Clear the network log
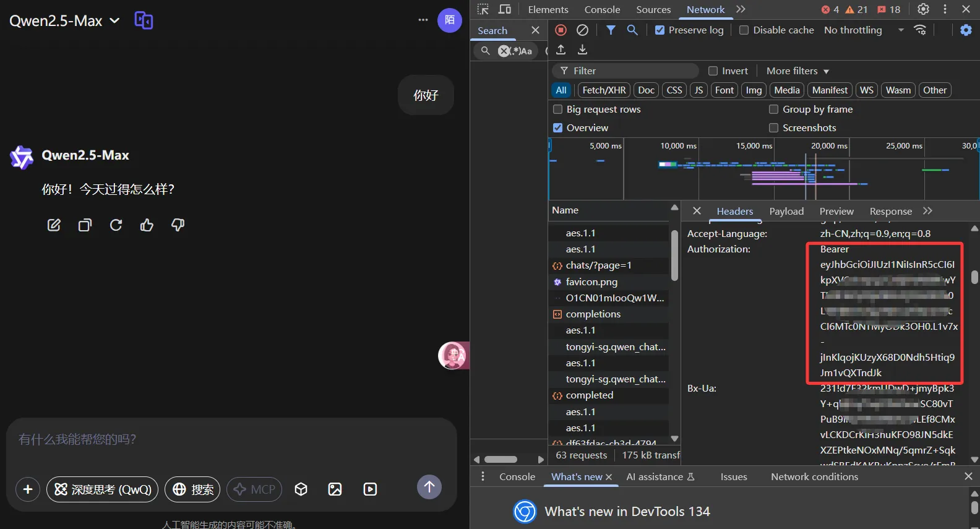The width and height of the screenshot is (980, 529). (x=582, y=30)
